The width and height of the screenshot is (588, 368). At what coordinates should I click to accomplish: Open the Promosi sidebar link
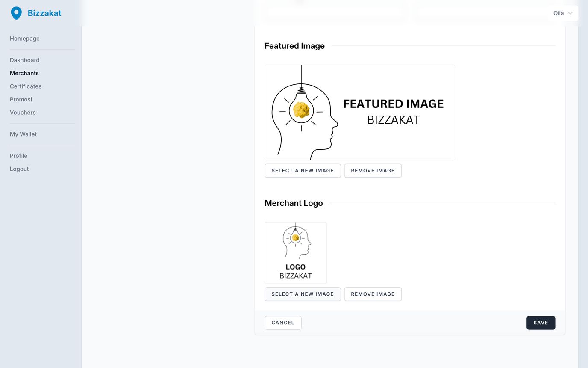(x=21, y=99)
